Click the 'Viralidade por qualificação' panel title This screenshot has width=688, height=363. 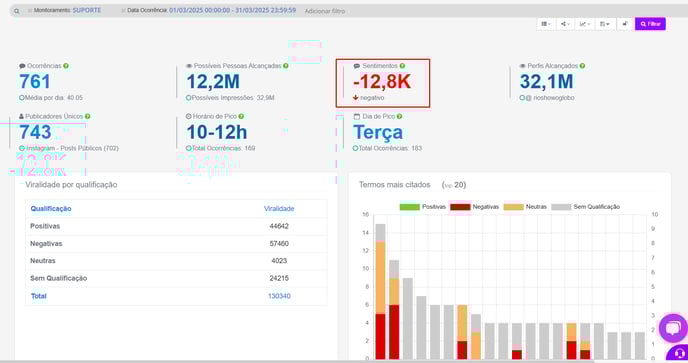[71, 185]
